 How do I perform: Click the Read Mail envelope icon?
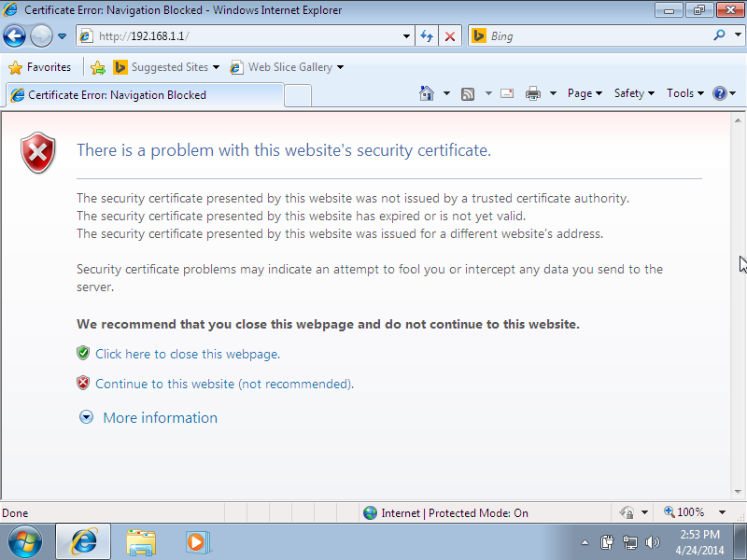click(x=507, y=93)
